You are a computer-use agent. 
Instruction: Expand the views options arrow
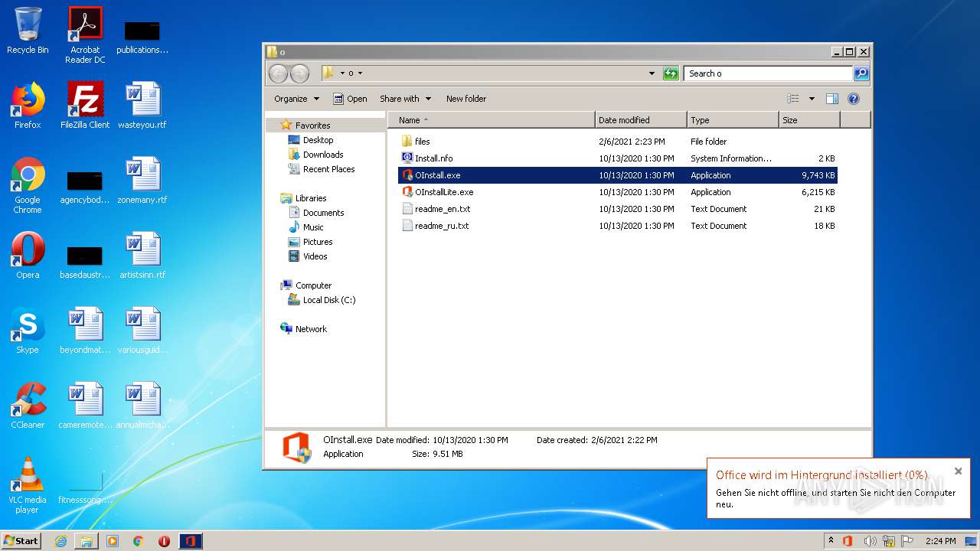[x=812, y=99]
